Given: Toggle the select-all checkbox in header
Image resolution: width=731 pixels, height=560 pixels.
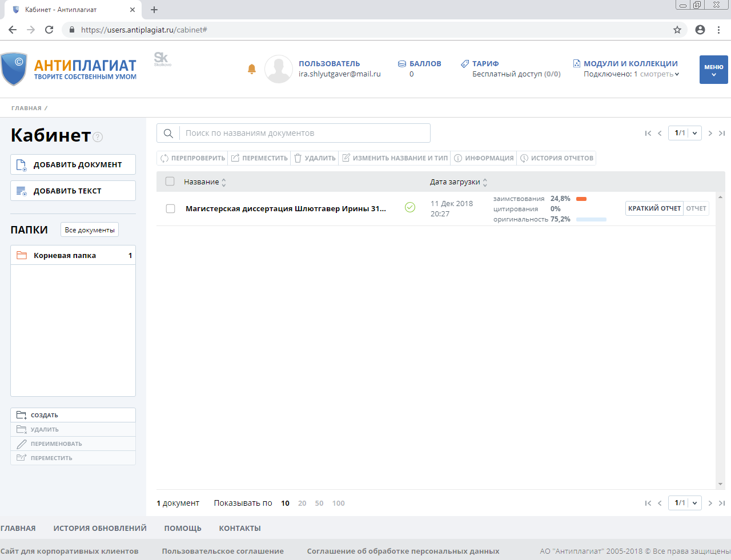Looking at the screenshot, I should 170,182.
